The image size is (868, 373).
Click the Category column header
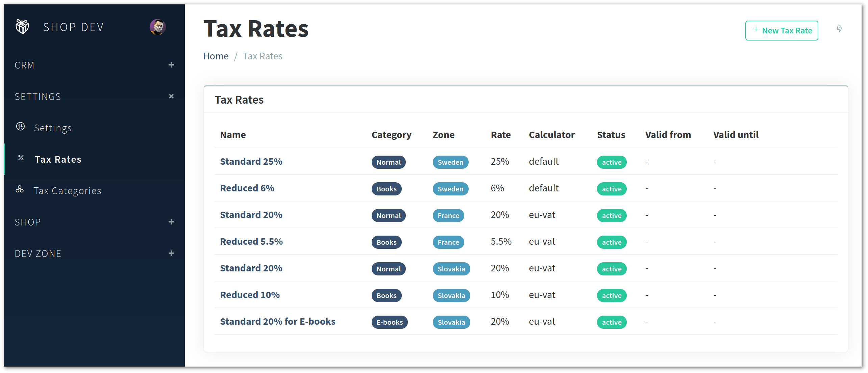(391, 135)
